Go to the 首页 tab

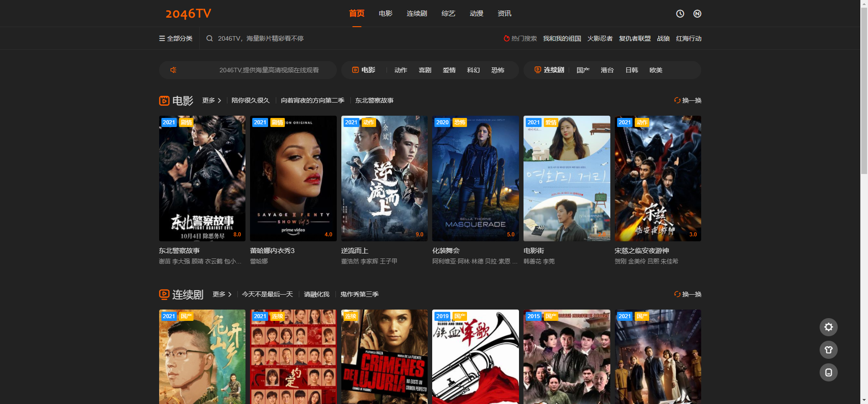click(x=357, y=14)
